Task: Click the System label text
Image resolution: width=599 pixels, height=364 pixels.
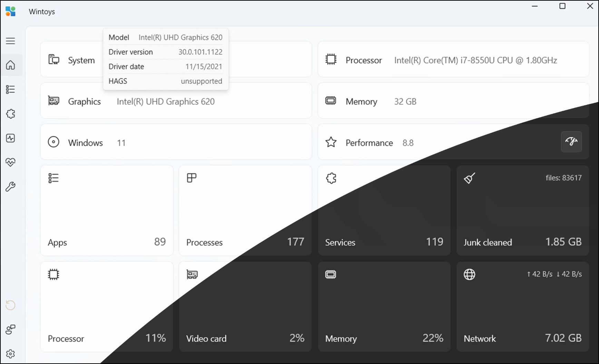Action: (x=81, y=60)
